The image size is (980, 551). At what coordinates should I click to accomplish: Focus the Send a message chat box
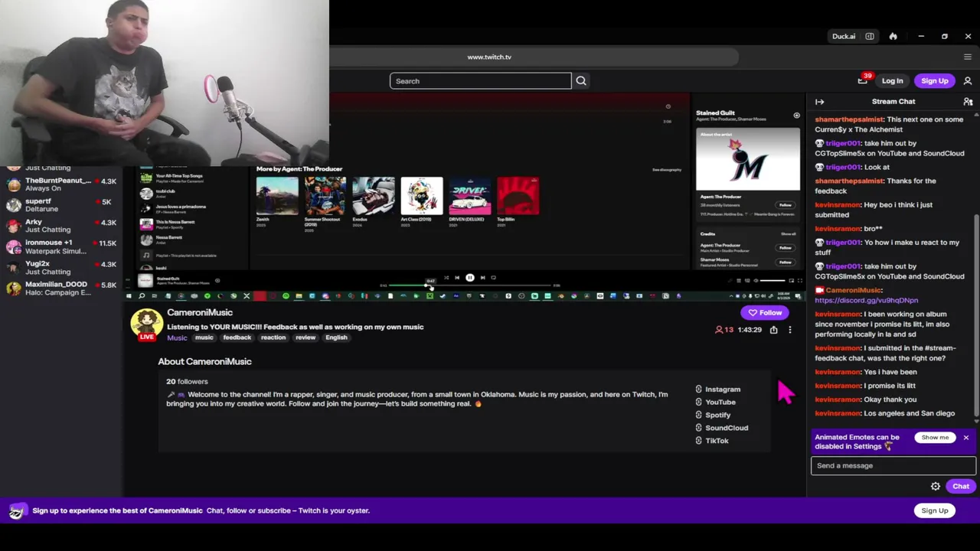(893, 466)
